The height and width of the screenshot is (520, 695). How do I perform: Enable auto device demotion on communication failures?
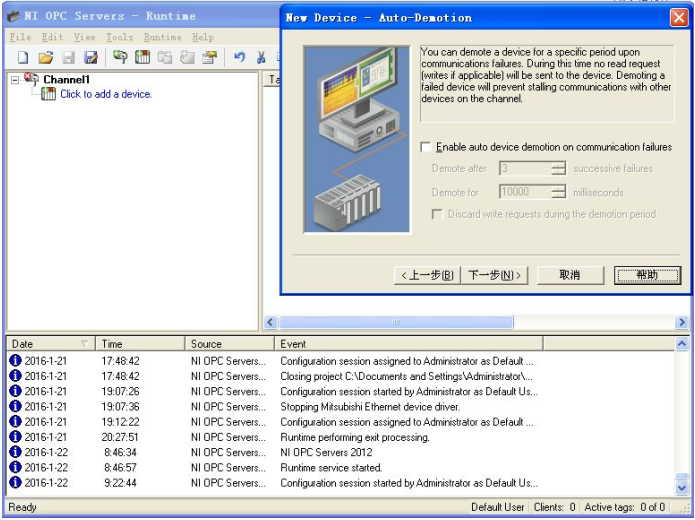point(426,147)
